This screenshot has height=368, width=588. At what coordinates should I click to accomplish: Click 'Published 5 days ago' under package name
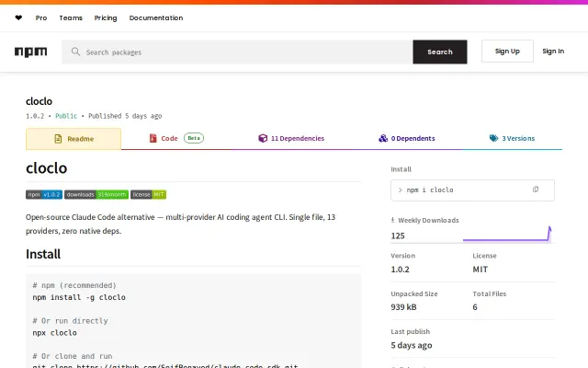click(125, 116)
